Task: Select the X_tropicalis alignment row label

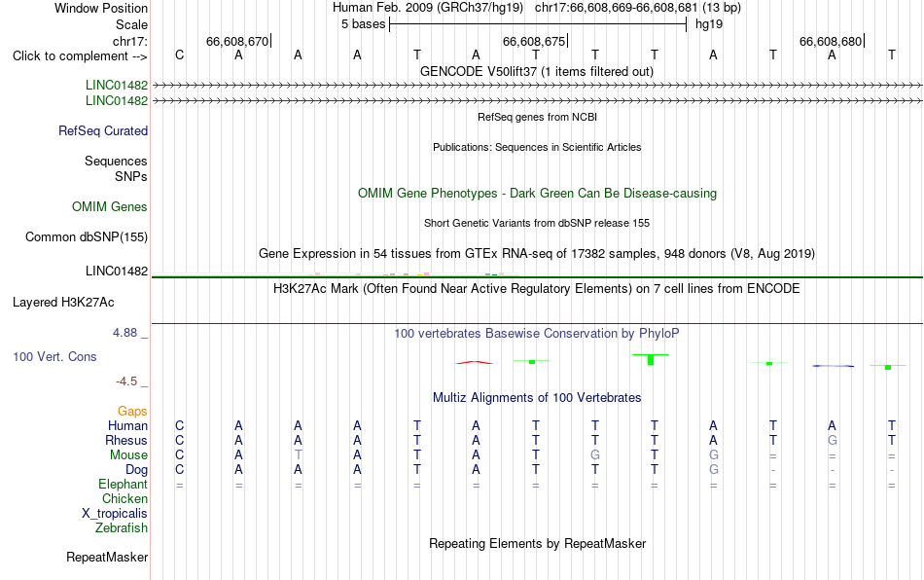Action: tap(115, 514)
